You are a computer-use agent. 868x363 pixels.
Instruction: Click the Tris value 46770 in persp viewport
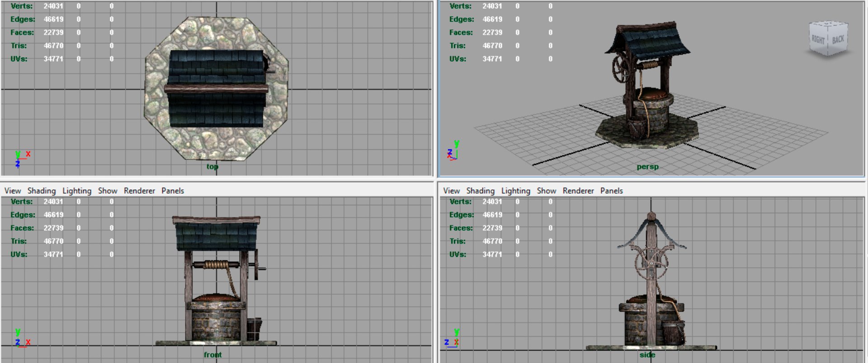[492, 46]
